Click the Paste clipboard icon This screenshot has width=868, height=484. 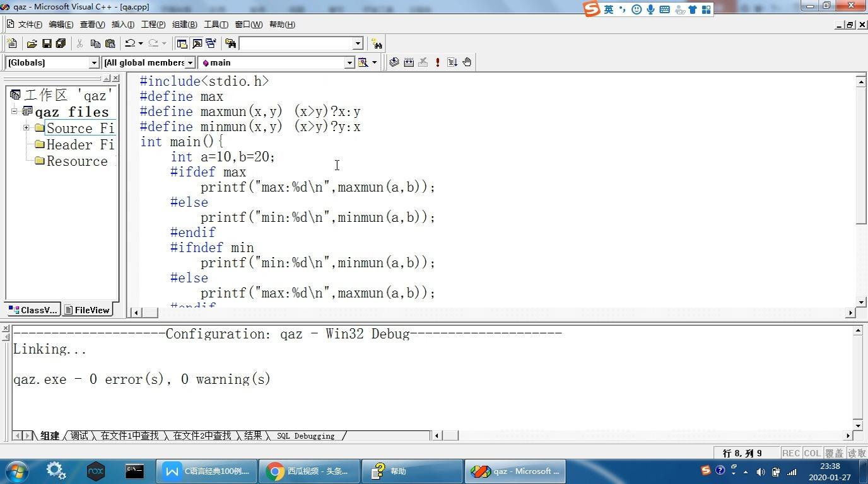tap(110, 43)
